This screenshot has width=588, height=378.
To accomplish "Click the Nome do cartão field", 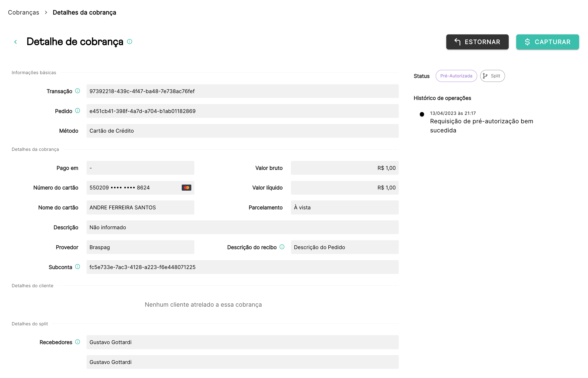I will pyautogui.click(x=140, y=207).
